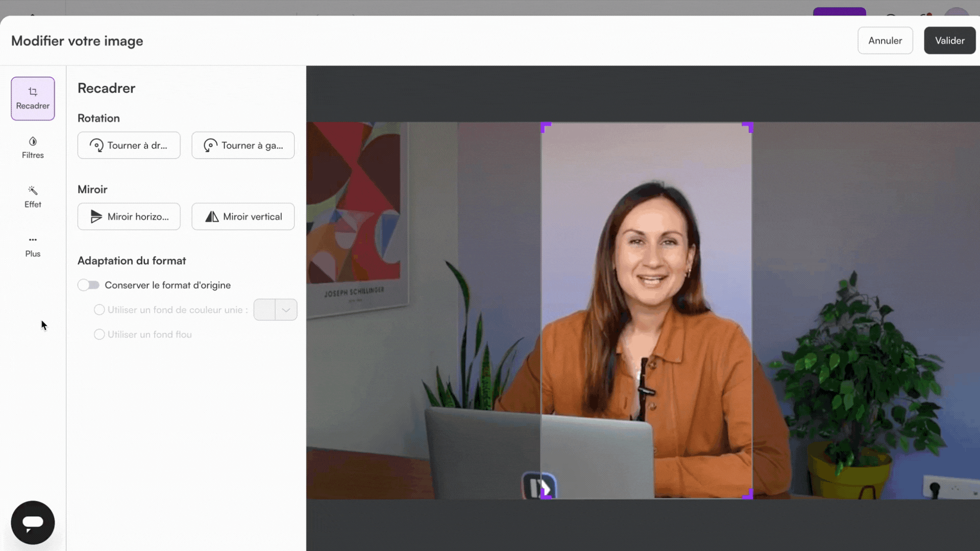Click the top-left crop corner handle
980x551 pixels.
(545, 126)
